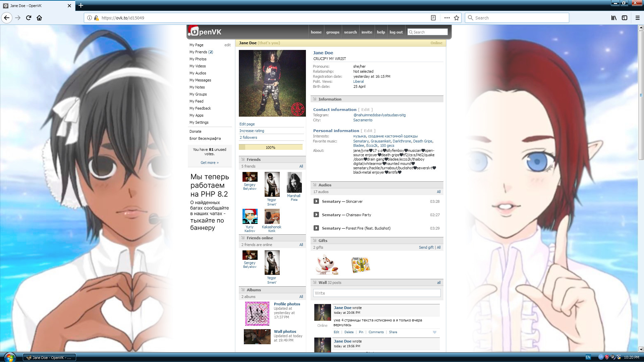Open the Profile photos album thumbnail
Image resolution: width=644 pixels, height=362 pixels.
point(257,314)
